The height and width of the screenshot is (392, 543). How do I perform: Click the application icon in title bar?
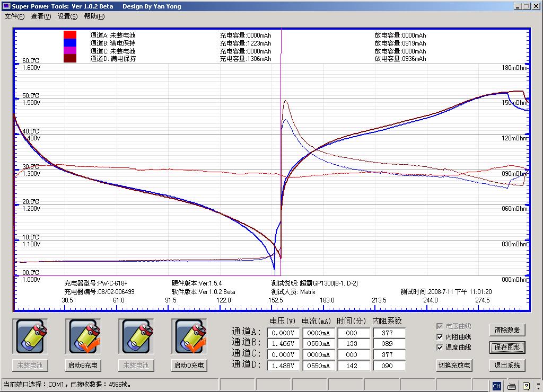coord(6,6)
